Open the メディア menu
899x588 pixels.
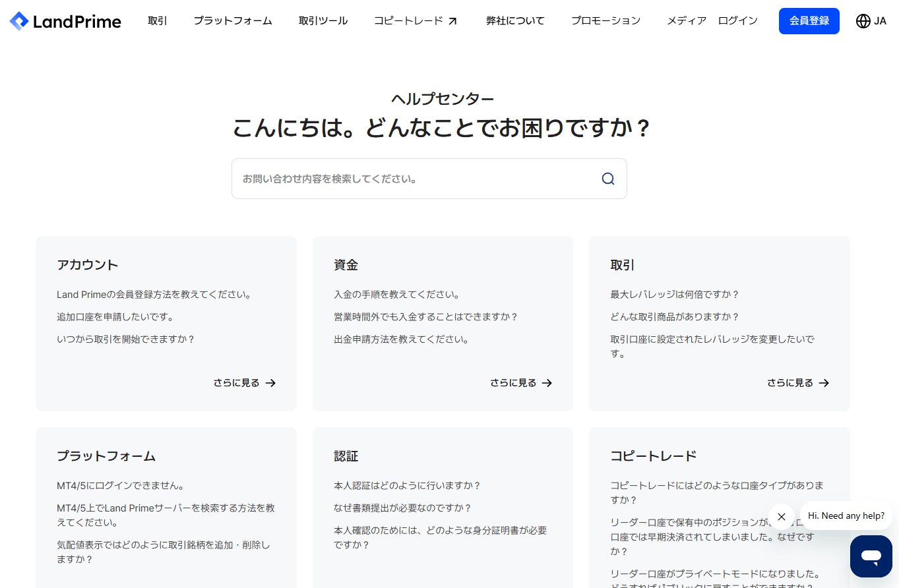[687, 21]
